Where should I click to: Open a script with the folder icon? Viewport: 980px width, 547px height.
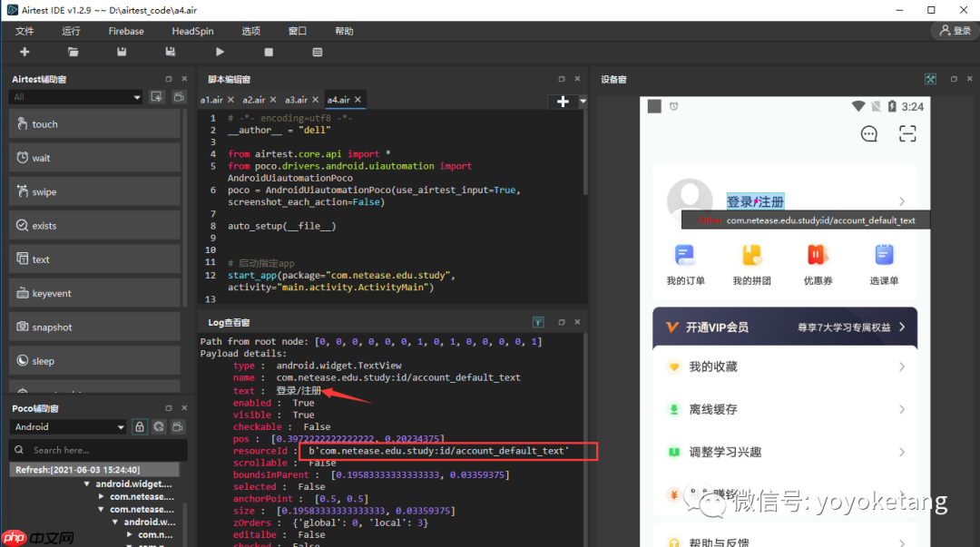tap(73, 53)
